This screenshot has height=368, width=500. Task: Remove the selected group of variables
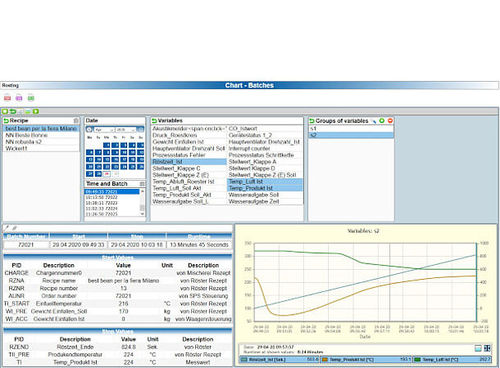(390, 121)
